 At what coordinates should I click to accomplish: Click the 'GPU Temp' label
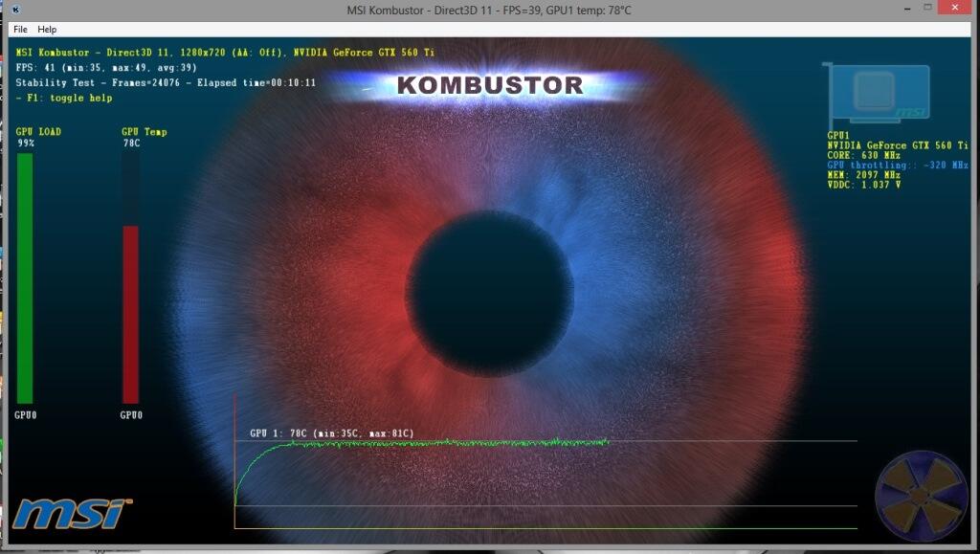[x=145, y=132]
